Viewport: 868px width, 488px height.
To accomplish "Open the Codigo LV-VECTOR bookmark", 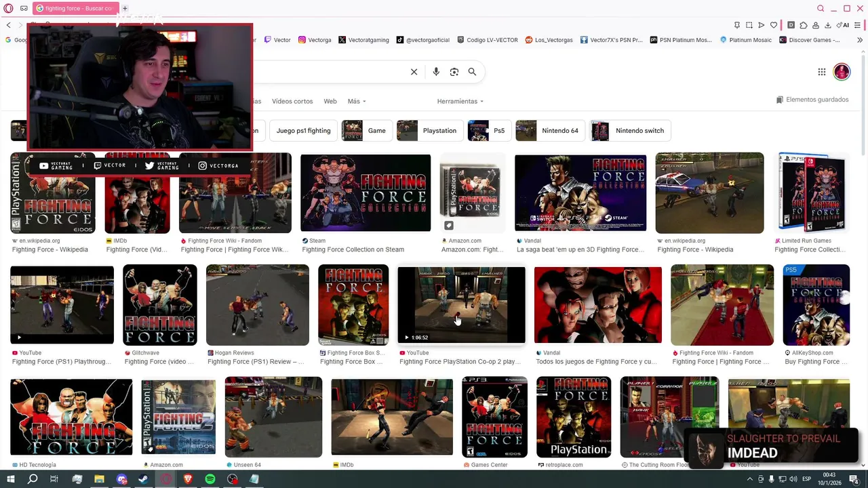I will click(488, 40).
